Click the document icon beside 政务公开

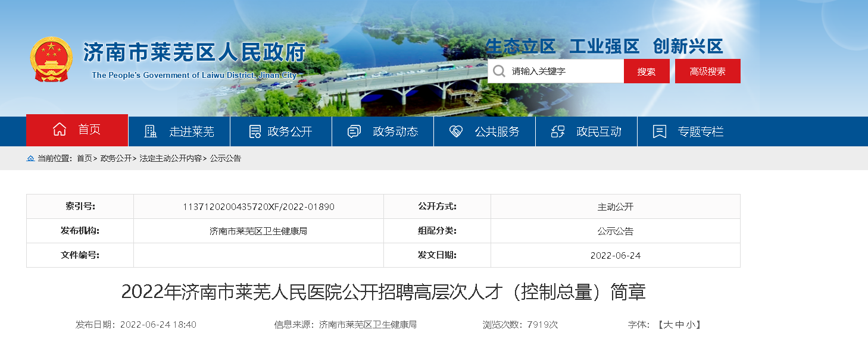point(255,131)
